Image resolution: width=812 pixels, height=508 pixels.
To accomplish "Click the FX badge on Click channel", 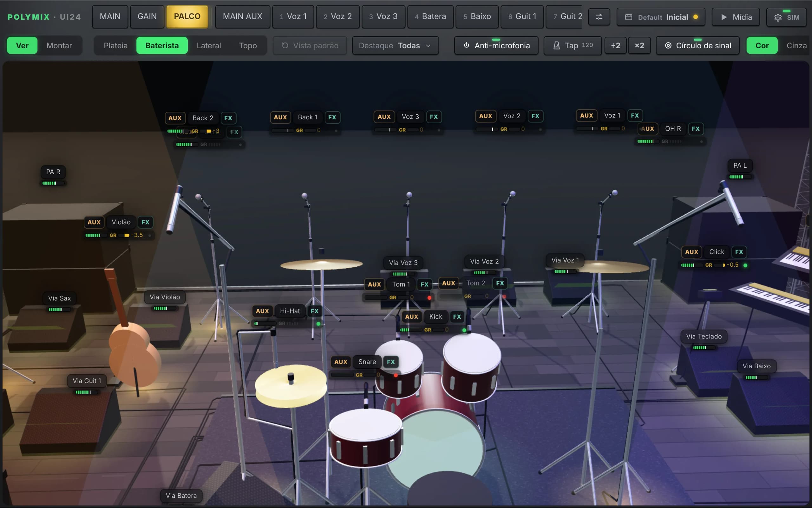I will [739, 252].
